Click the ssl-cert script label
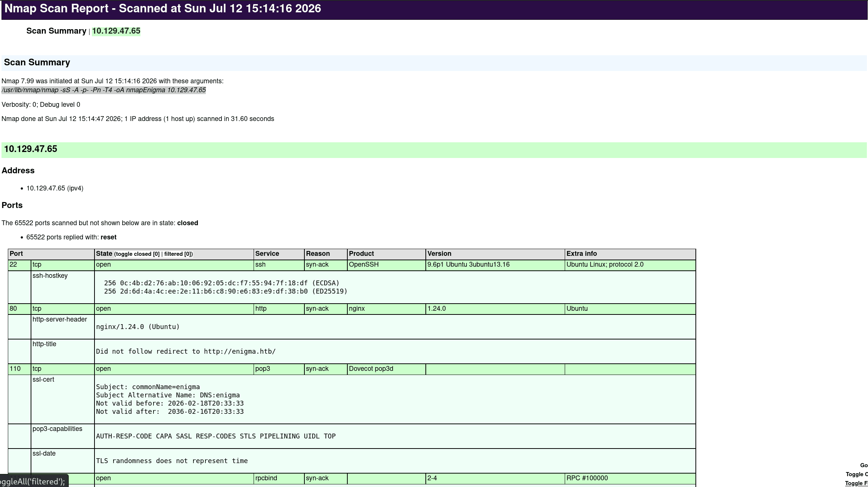The width and height of the screenshot is (868, 487). click(43, 379)
